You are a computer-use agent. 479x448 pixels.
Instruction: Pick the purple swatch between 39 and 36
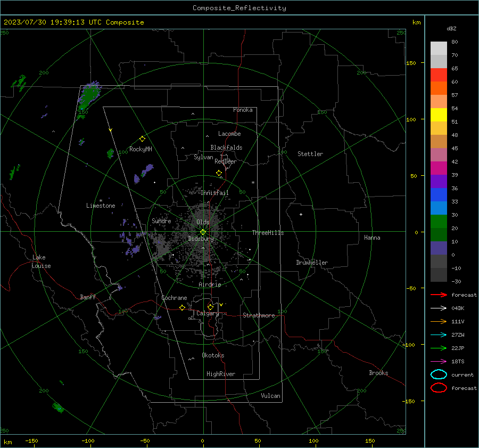pos(439,181)
